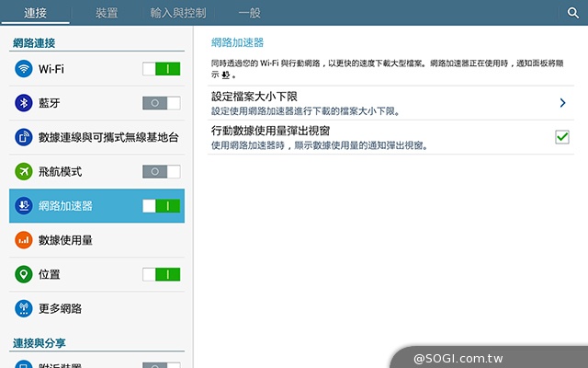The width and height of the screenshot is (588, 368).
Task: Go to the 一般 (General) tab
Action: (250, 13)
